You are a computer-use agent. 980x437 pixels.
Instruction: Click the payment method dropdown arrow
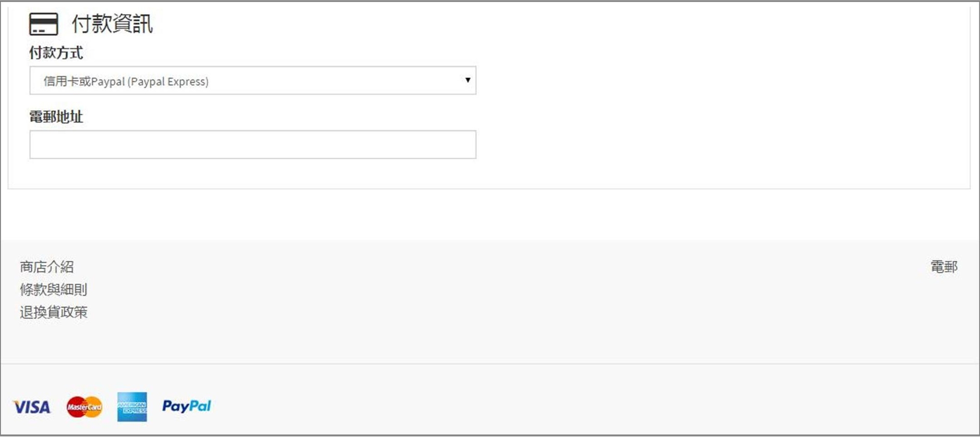[x=467, y=80]
